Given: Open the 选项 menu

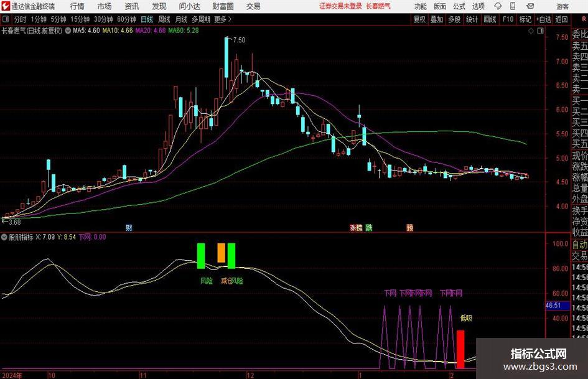Looking at the screenshot, I should click(478, 6).
